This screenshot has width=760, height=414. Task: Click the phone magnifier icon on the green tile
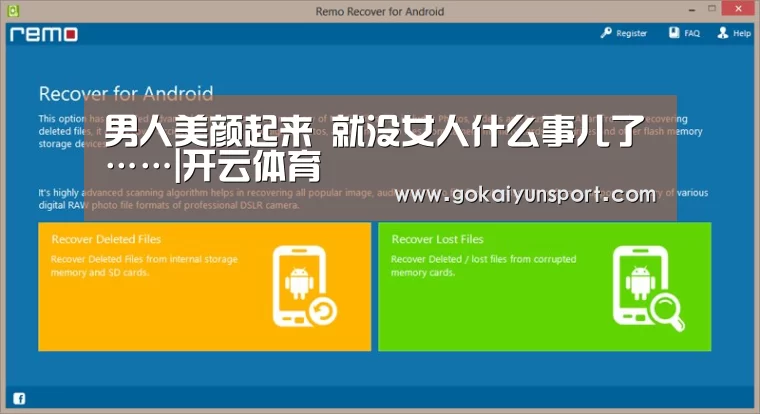pos(648,288)
